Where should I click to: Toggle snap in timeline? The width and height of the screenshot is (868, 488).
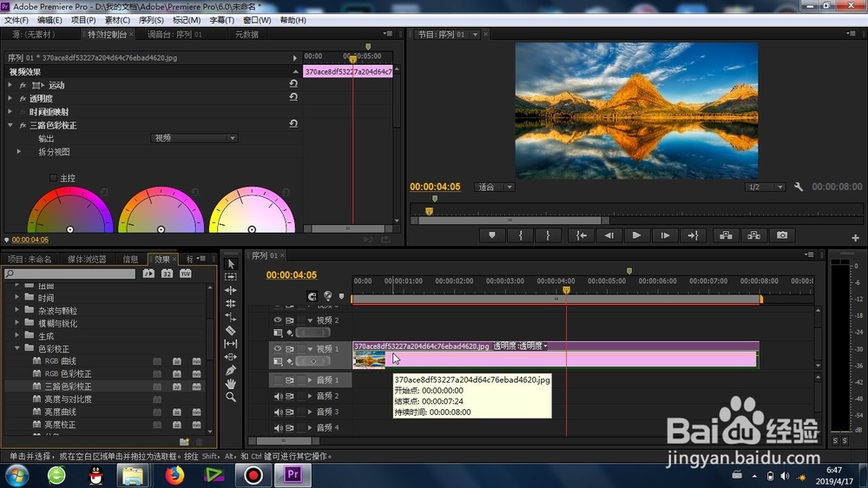coord(312,296)
